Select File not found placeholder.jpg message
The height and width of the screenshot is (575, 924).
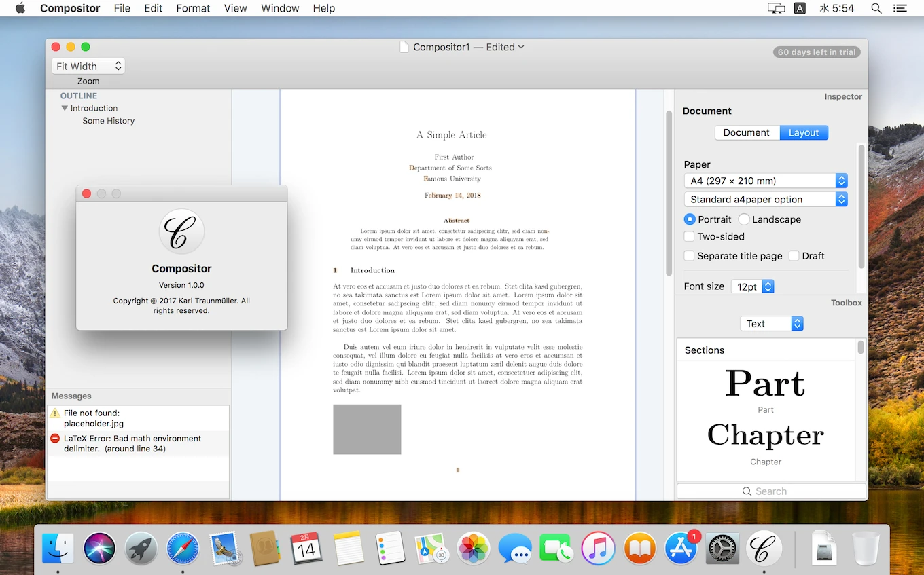(x=138, y=418)
